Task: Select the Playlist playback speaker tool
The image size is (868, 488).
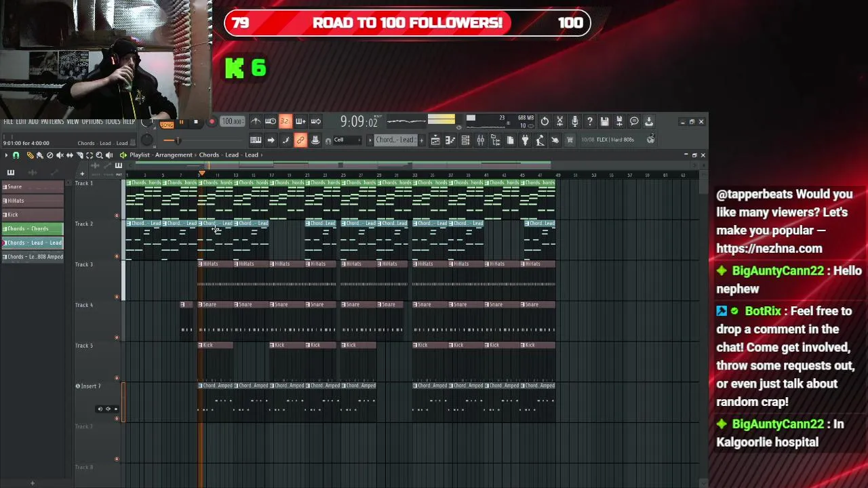Action: 109,155
